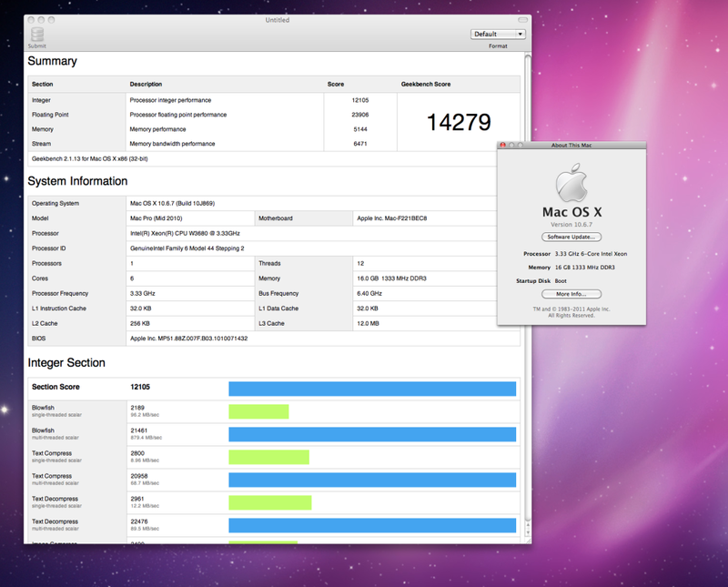
Task: Click Software Update button in About This Mac
Action: pos(571,237)
